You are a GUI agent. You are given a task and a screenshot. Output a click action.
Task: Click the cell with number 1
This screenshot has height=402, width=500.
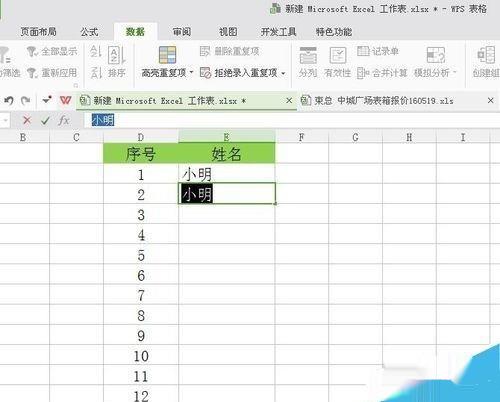coord(141,174)
